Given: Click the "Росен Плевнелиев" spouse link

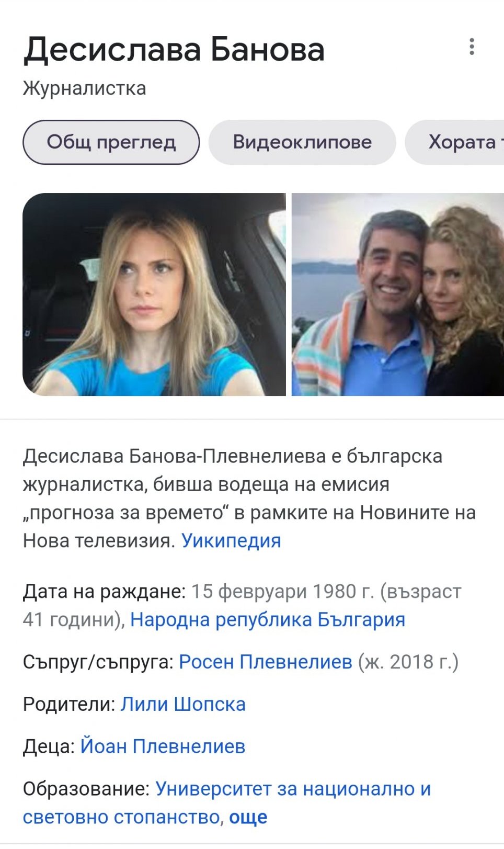Looking at the screenshot, I should click(266, 662).
